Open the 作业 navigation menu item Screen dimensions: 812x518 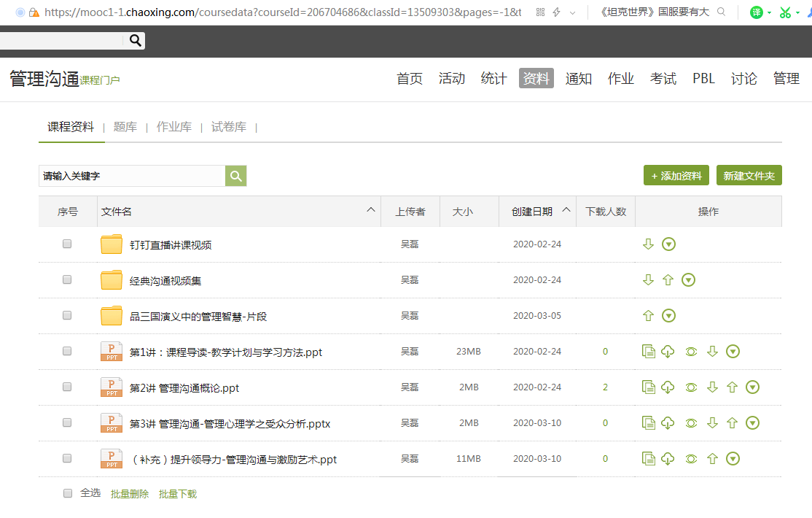point(621,79)
